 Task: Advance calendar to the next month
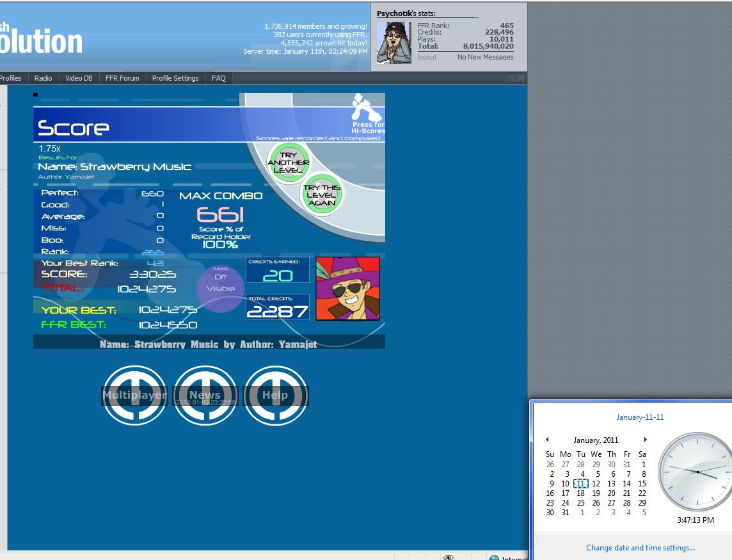point(645,440)
